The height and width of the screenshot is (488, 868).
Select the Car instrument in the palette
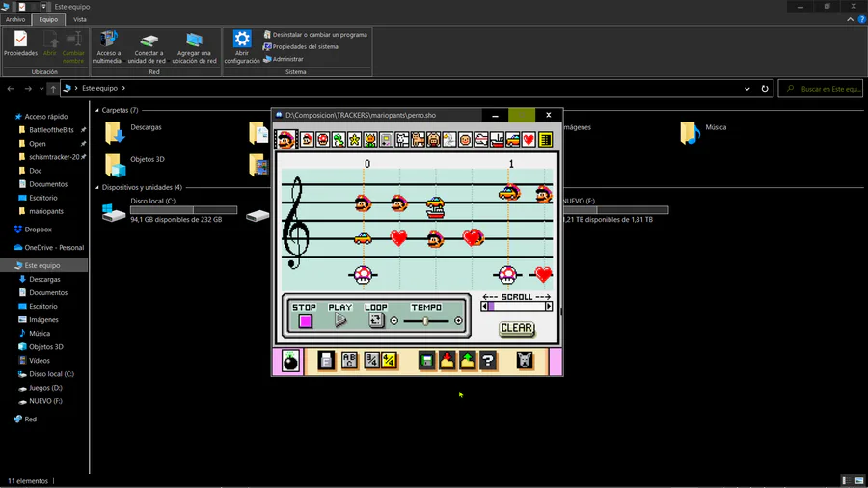click(513, 140)
